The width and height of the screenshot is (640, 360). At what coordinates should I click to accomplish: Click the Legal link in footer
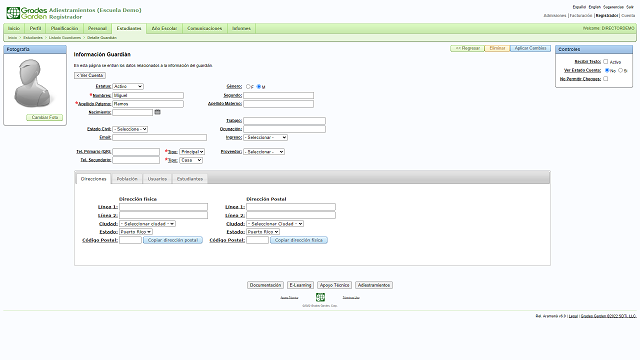point(573,316)
